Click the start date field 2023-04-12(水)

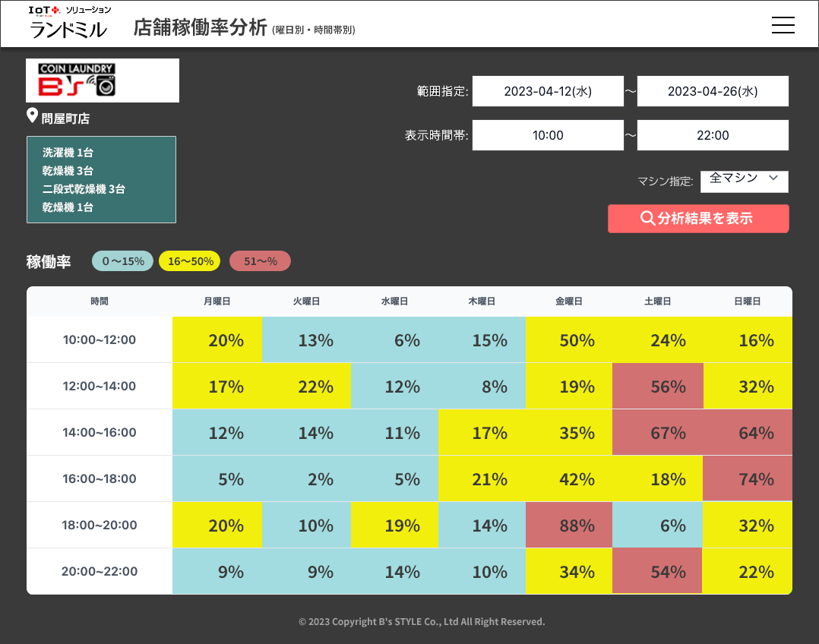click(x=547, y=91)
